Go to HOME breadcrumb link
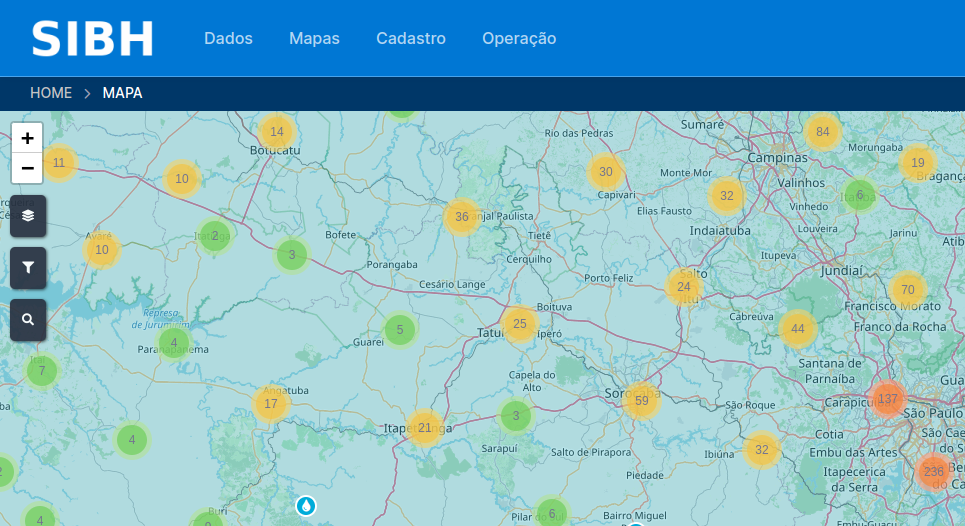Image resolution: width=965 pixels, height=526 pixels. pyautogui.click(x=51, y=93)
